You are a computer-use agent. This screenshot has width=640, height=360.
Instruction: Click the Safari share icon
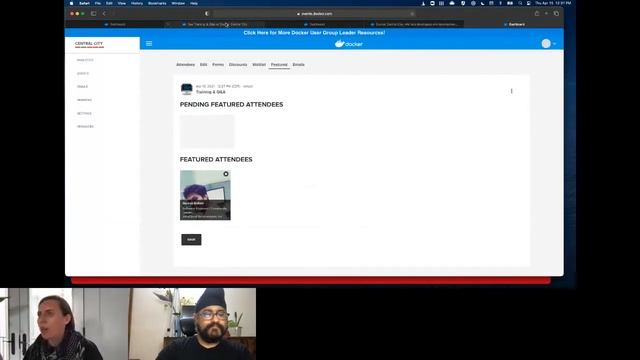pyautogui.click(x=537, y=13)
